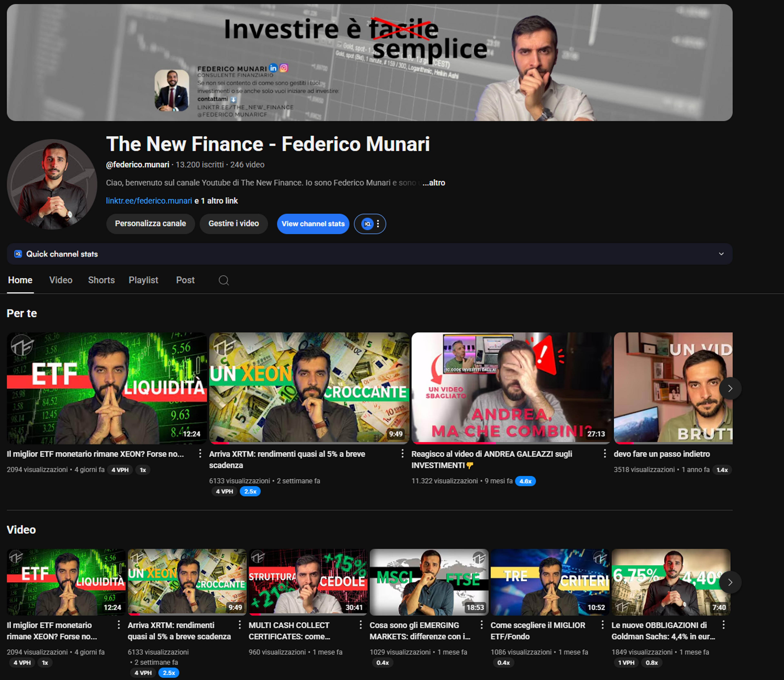Click the search icon beside the Post tab
The image size is (784, 680).
pos(224,280)
